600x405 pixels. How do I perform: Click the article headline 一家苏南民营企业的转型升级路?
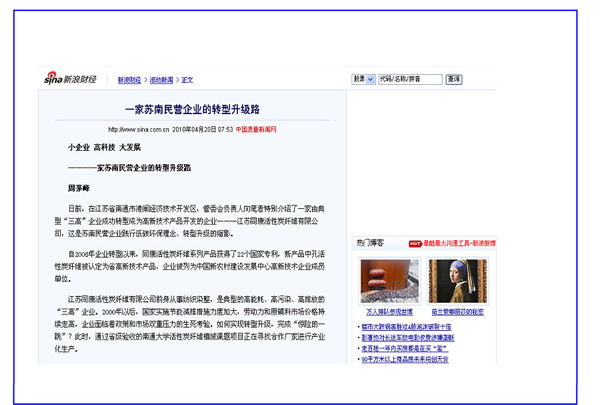pos(192,109)
